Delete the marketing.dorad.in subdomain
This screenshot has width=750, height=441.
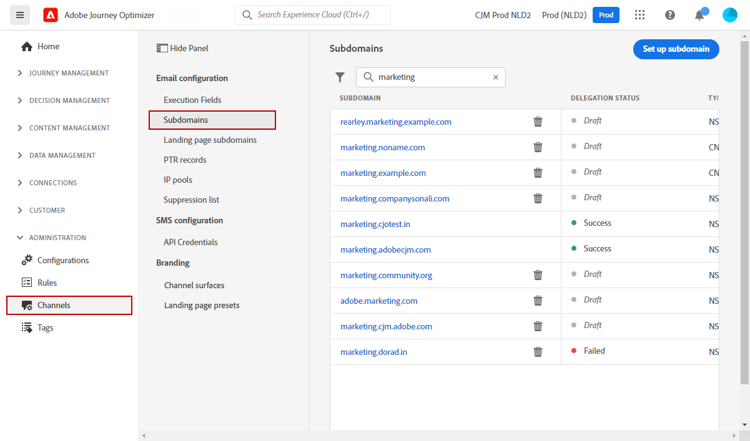(538, 352)
